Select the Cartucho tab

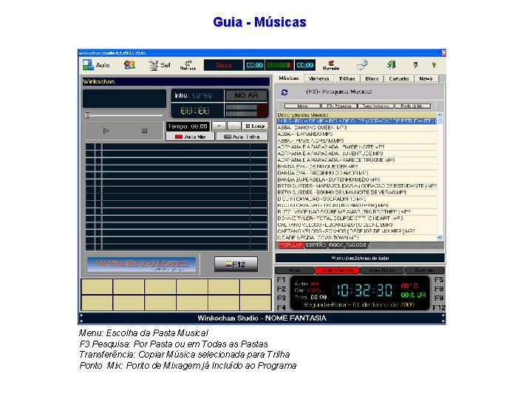399,79
